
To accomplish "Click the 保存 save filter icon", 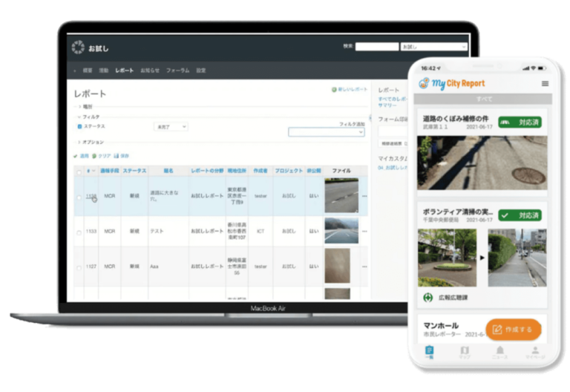I will point(116,156).
